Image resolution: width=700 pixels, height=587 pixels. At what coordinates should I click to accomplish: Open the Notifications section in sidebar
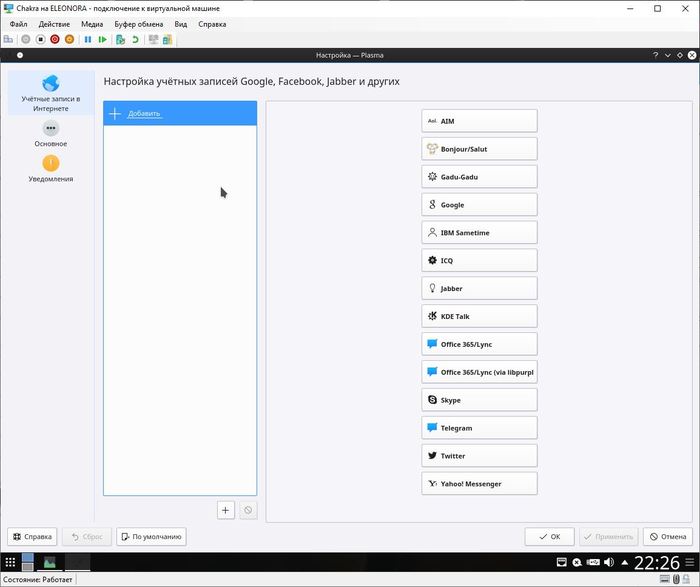click(50, 168)
